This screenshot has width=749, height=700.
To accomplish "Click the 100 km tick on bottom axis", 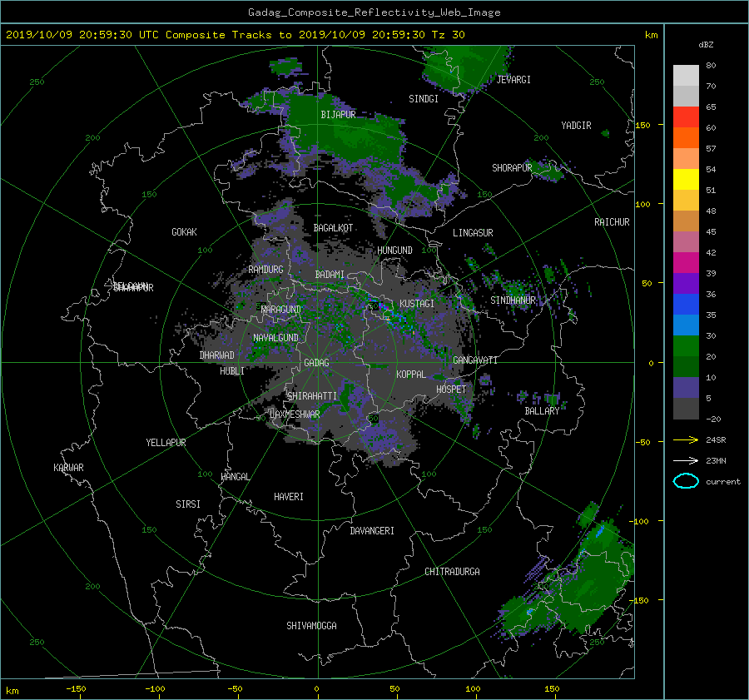I will [x=473, y=689].
